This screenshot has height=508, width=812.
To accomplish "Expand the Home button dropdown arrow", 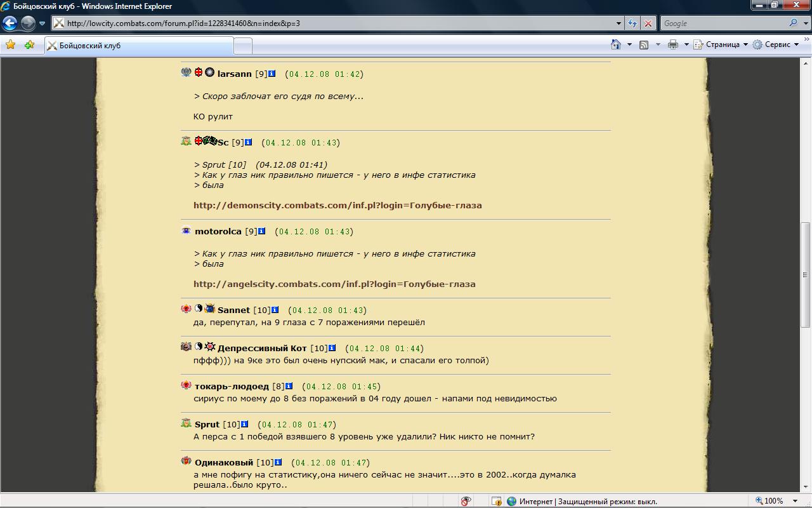I will [629, 44].
